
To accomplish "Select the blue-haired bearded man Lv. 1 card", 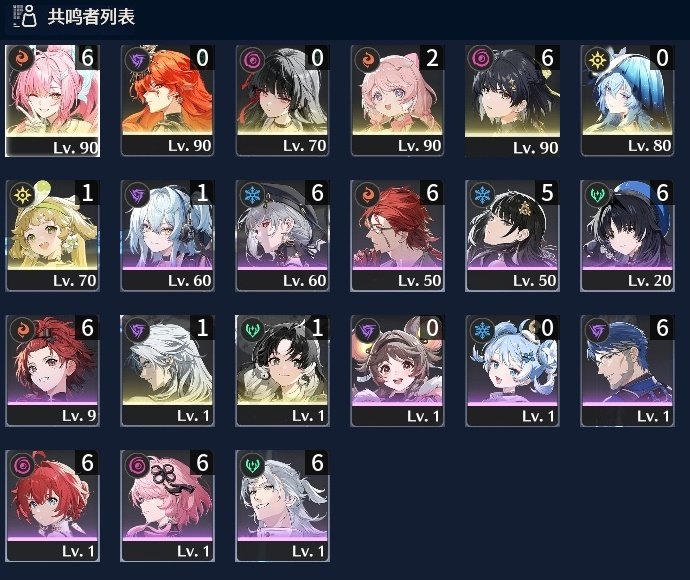I will point(627,371).
